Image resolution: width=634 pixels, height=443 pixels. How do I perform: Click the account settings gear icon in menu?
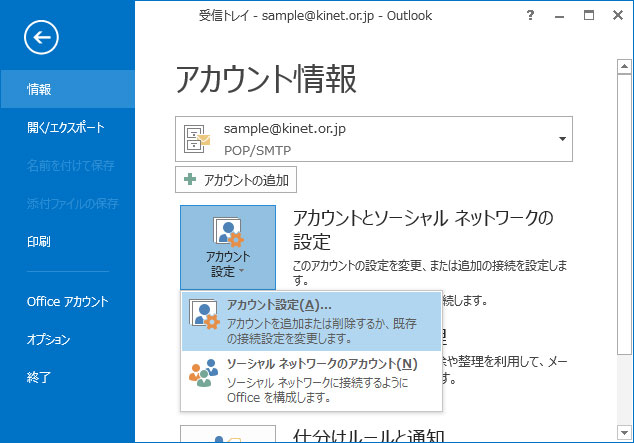coord(204,314)
